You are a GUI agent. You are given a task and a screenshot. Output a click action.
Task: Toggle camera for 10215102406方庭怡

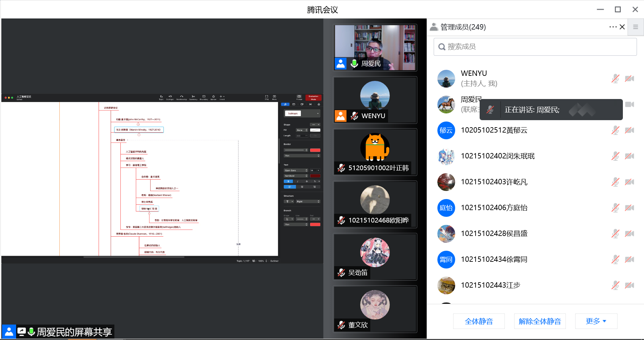click(630, 208)
